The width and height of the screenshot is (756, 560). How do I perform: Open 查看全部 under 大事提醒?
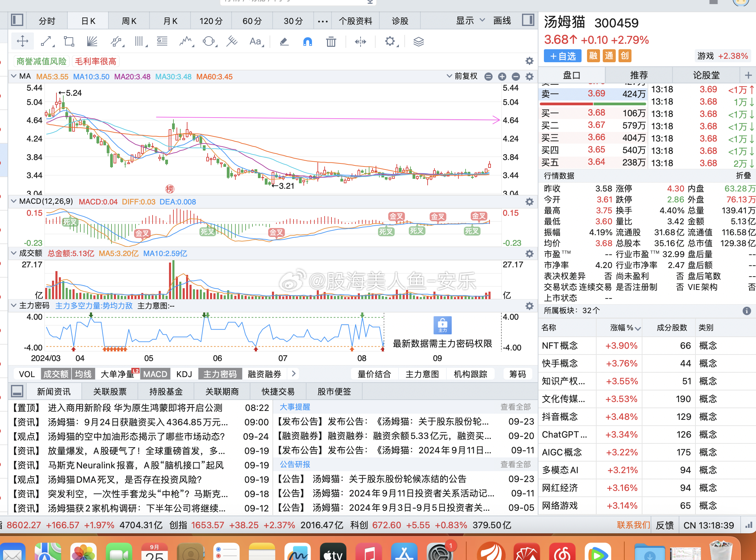(515, 407)
